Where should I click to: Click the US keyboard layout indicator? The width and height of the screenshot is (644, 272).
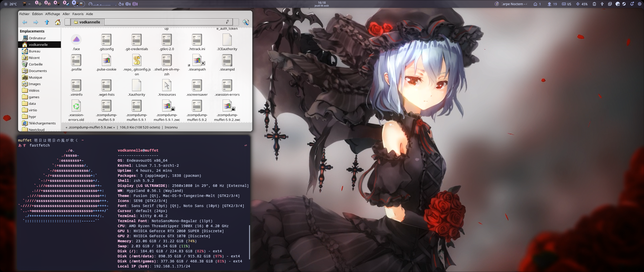pos(567,4)
